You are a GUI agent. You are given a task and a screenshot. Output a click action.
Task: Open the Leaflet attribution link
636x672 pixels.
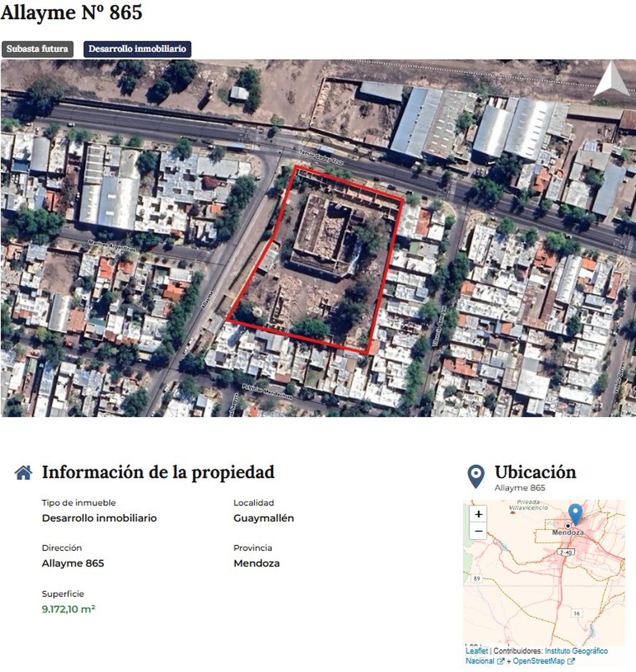[x=476, y=651]
